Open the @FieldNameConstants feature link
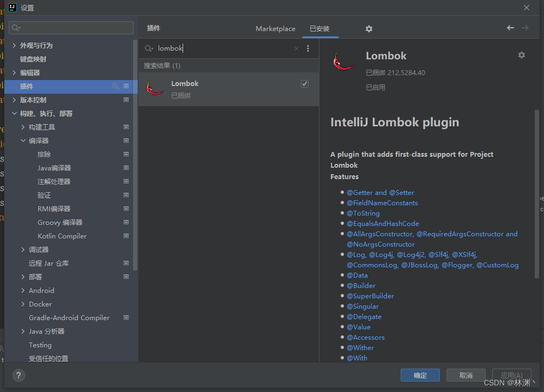This screenshot has width=544, height=392. (382, 203)
